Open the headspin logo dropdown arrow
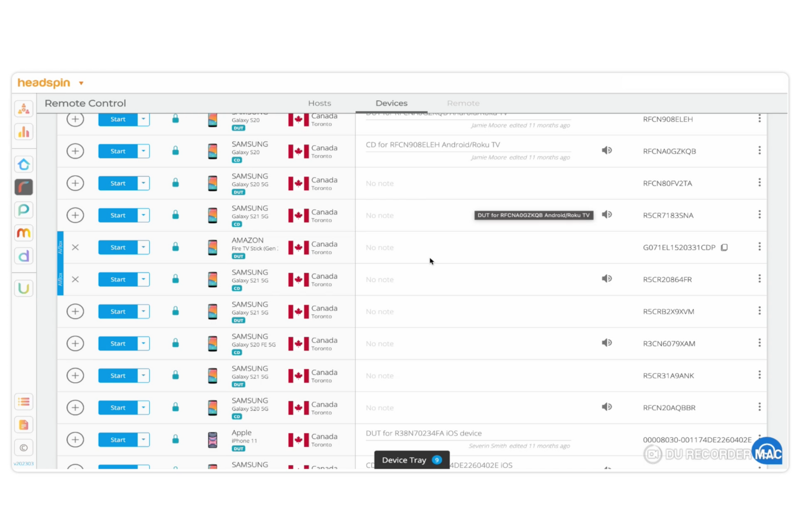Image resolution: width=798 pixels, height=532 pixels. [81, 83]
